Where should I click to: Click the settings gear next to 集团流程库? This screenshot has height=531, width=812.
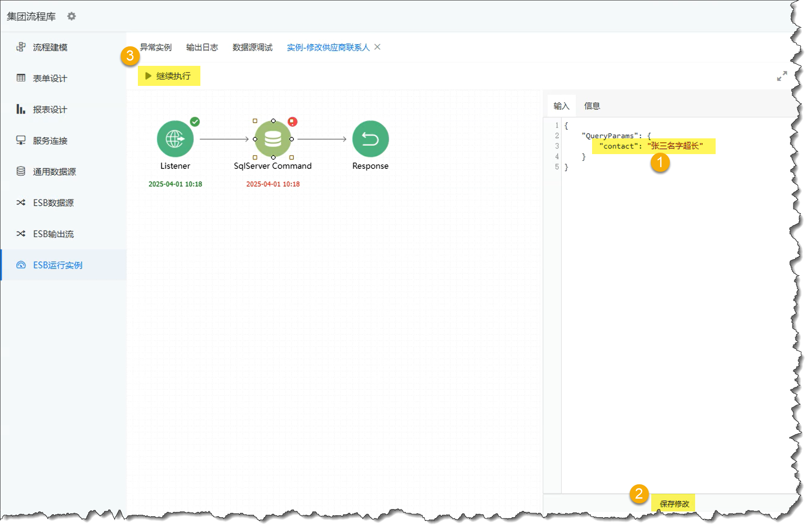tap(72, 16)
